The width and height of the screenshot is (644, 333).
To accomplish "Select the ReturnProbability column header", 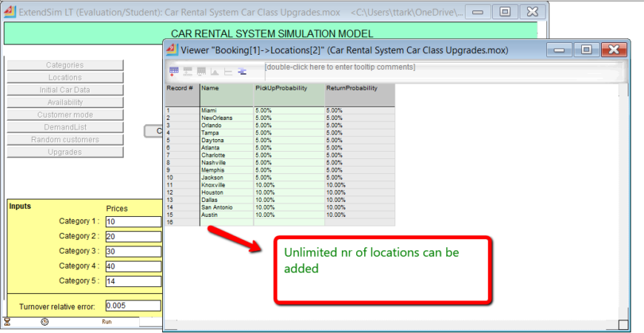I will (x=360, y=95).
